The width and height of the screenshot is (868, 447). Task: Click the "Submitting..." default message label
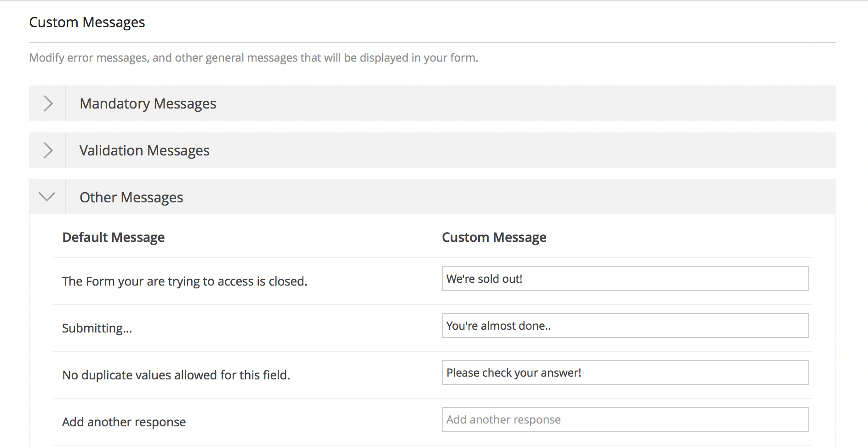click(97, 328)
